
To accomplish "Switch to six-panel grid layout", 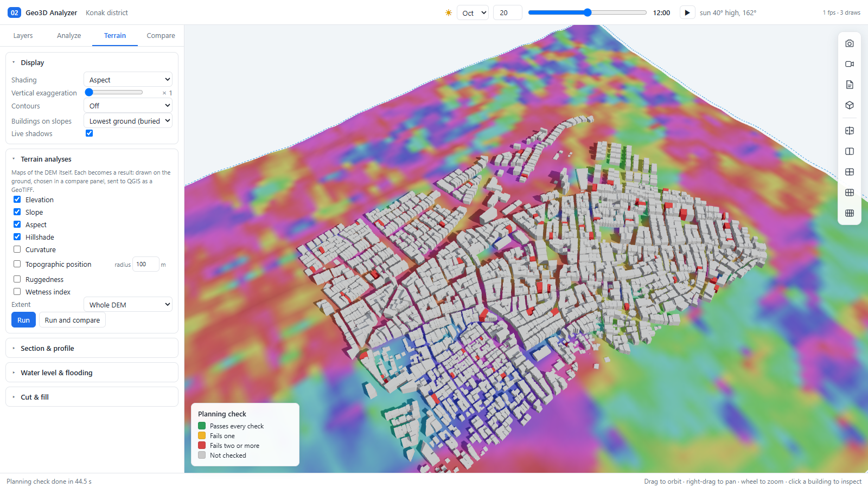I will pos(850,192).
